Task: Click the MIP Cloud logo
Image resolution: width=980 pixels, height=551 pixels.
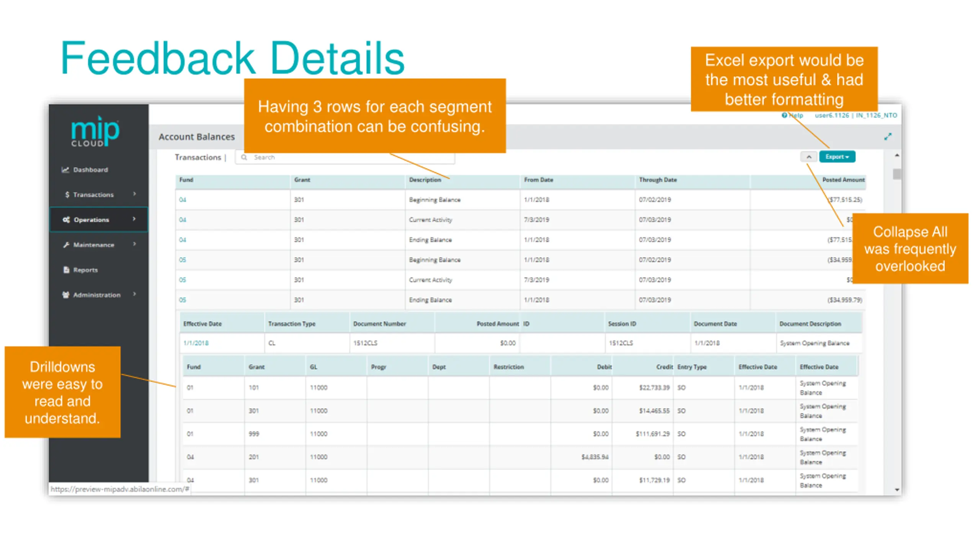Action: tap(95, 131)
